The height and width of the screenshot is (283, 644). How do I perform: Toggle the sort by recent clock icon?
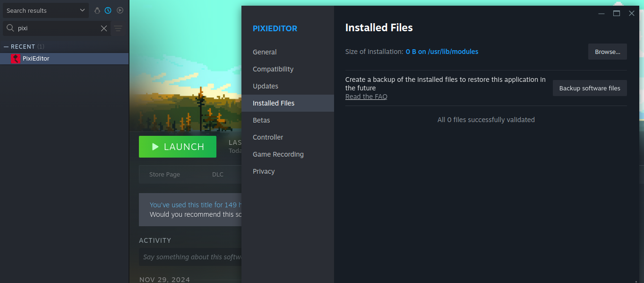pyautogui.click(x=108, y=10)
